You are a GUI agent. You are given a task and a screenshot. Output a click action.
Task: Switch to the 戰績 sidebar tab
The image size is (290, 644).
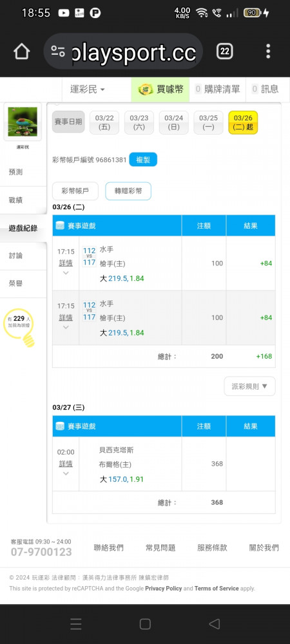[x=23, y=200]
